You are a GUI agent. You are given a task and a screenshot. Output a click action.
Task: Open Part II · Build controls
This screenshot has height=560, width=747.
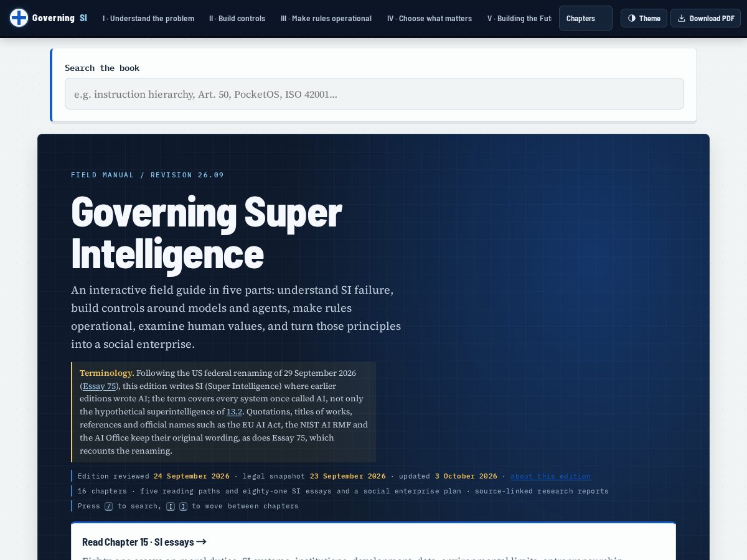[237, 19]
